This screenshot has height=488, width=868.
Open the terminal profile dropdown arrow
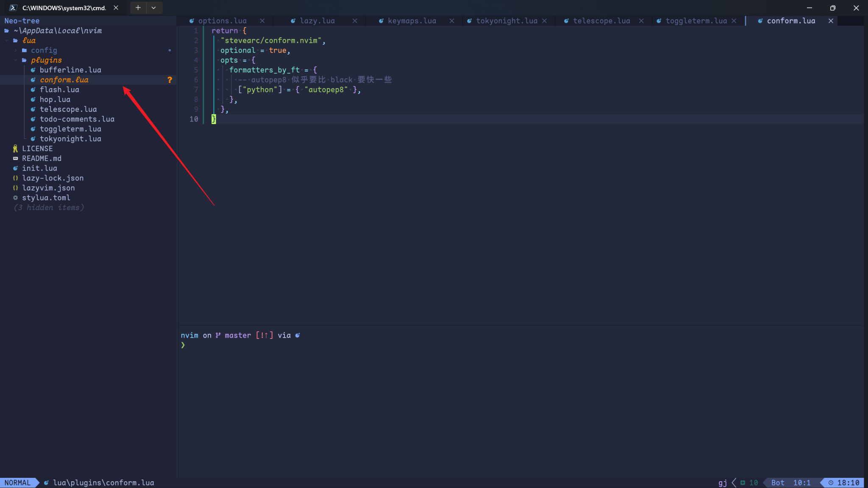coord(154,8)
